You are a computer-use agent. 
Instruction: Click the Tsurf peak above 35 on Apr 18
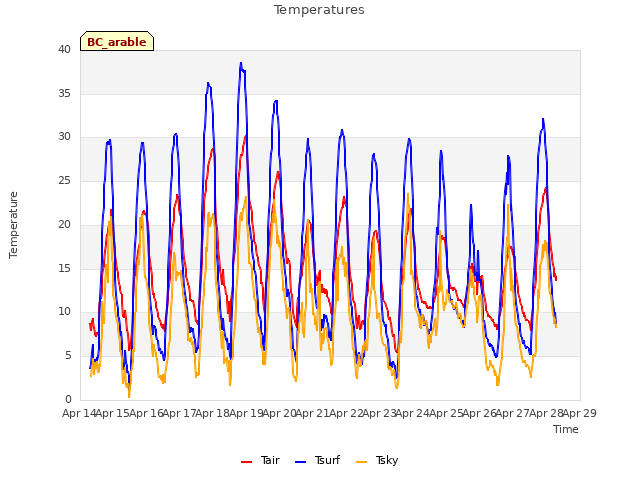[208, 83]
